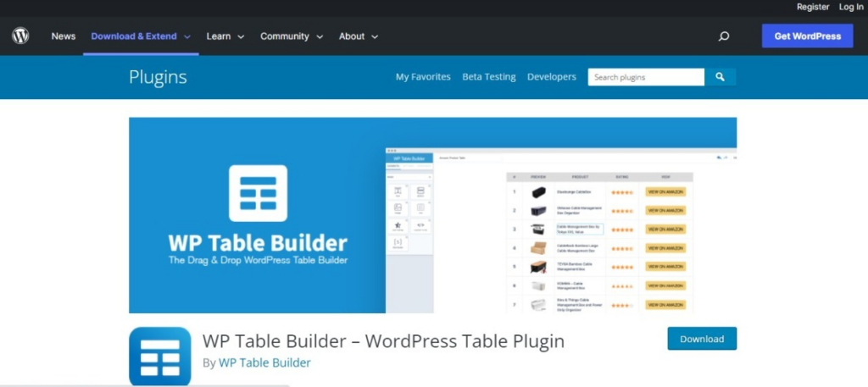Open the Community menu
The height and width of the screenshot is (387, 868).
[x=285, y=36]
